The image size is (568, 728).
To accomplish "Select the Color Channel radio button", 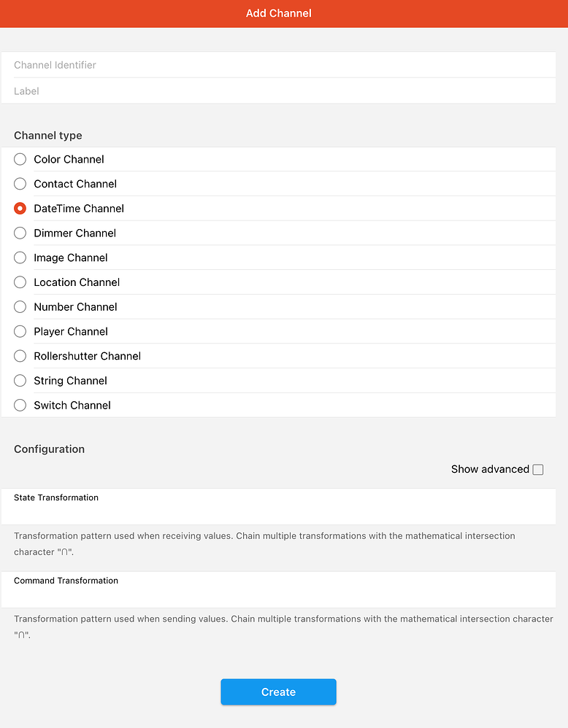I will (20, 159).
